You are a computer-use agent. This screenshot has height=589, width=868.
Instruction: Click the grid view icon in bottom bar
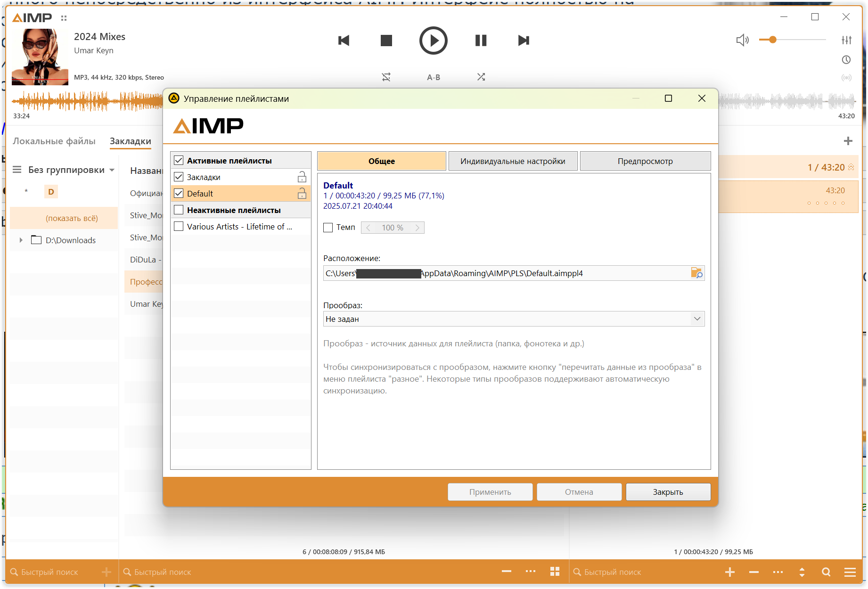555,572
